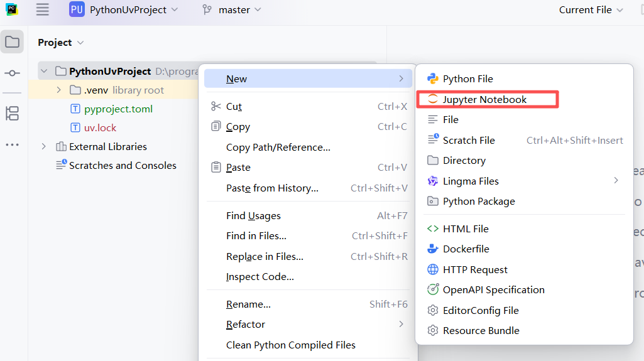The width and height of the screenshot is (644, 361).
Task: Click the Dockerfile whale icon
Action: tap(433, 249)
